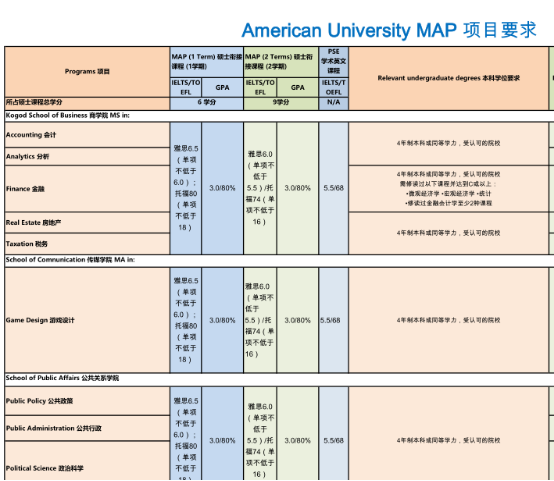The height and width of the screenshot is (481, 554).
Task: Select the Analytics 分析 program cell
Action: [87, 157]
